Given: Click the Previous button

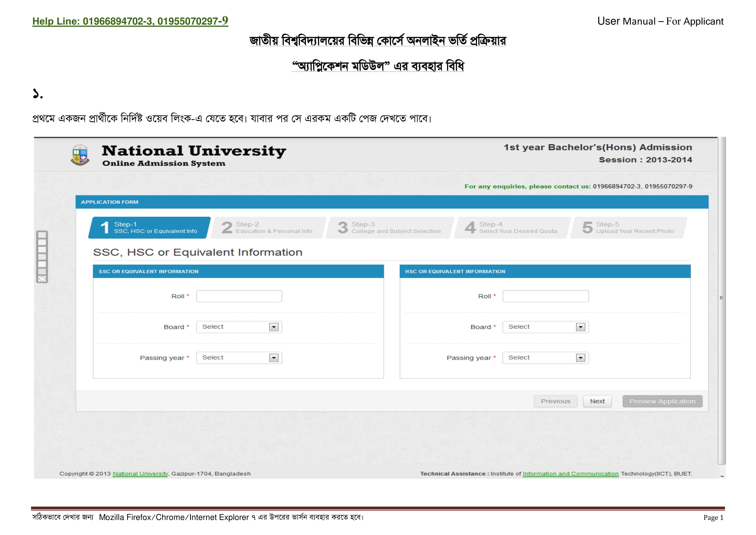Looking at the screenshot, I should click(556, 401).
